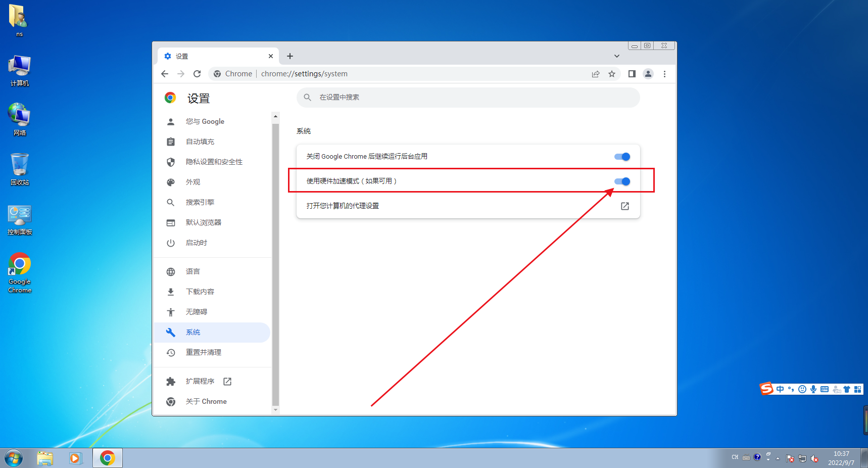Image resolution: width=868 pixels, height=468 pixels.
Task: Click the CH language indicator in tray
Action: [x=735, y=457]
